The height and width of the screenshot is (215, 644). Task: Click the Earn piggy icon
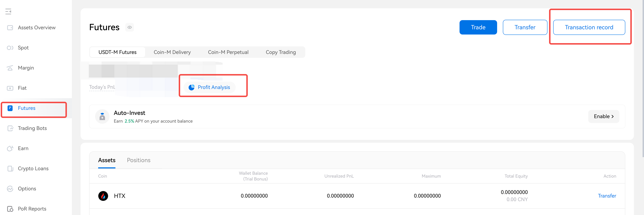(x=10, y=148)
